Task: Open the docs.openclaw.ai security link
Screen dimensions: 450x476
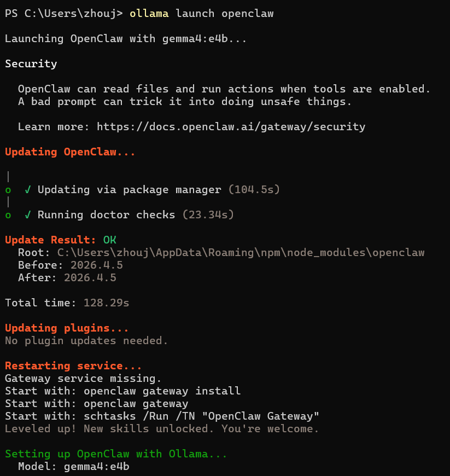Action: coord(231,127)
